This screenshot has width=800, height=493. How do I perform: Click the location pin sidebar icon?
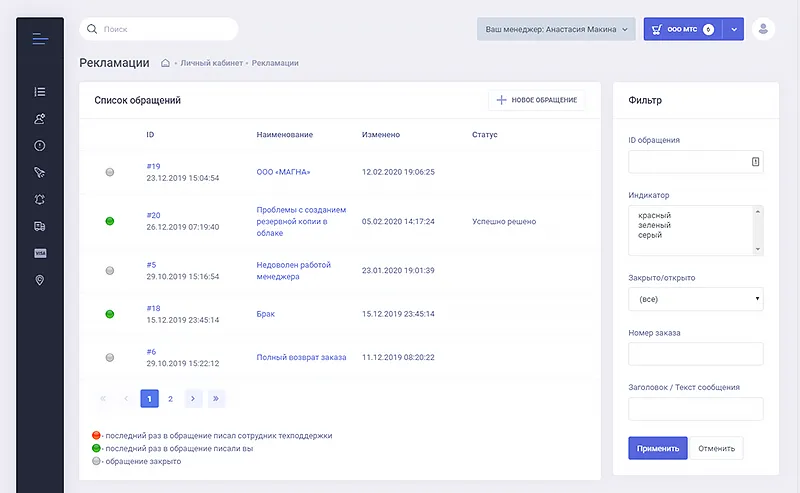coord(40,280)
